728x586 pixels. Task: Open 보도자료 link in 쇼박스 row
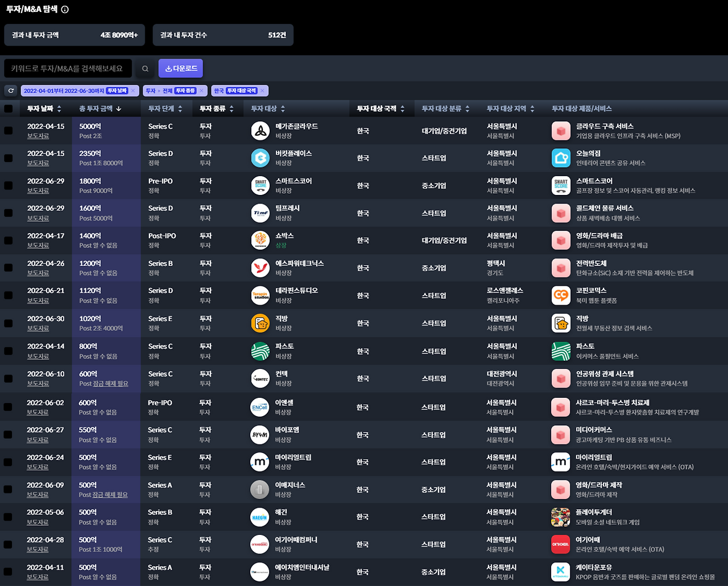click(38, 246)
